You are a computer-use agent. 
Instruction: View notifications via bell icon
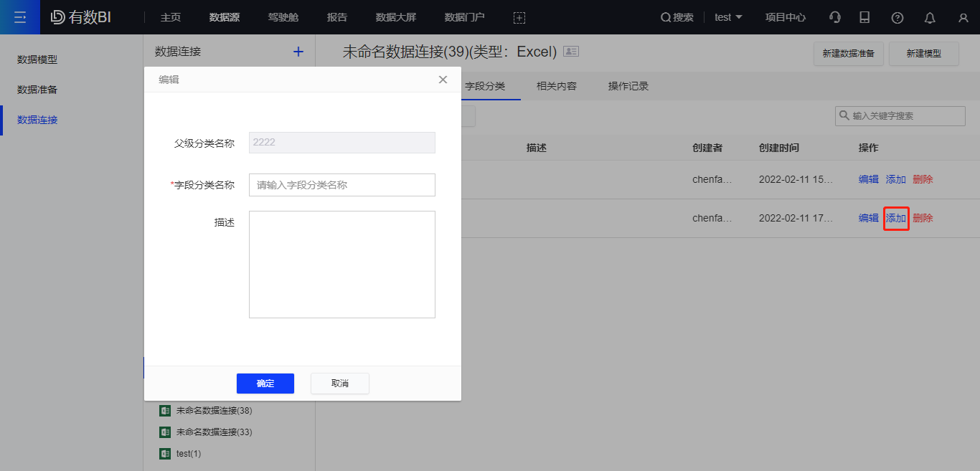click(930, 16)
